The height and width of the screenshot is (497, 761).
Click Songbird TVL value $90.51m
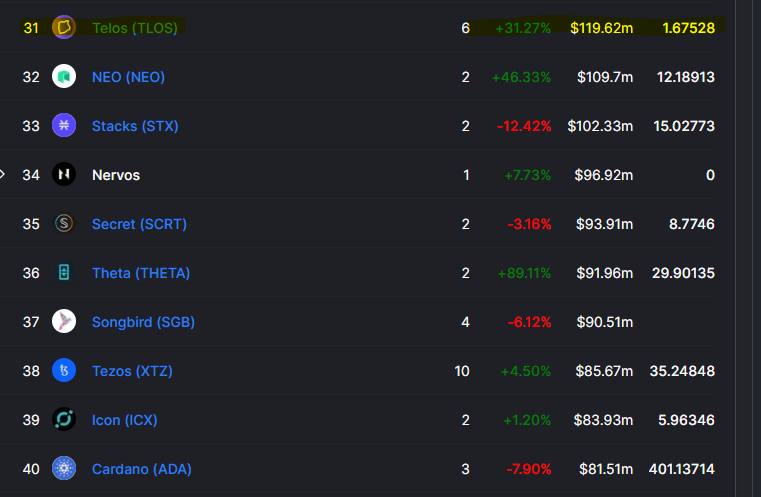[x=605, y=322]
